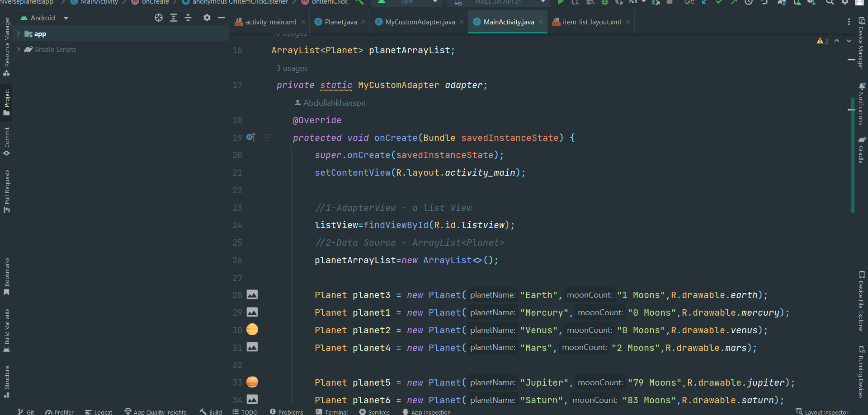The height and width of the screenshot is (415, 868).
Task: Commit changes using the green check Git icon
Action: coord(719,2)
